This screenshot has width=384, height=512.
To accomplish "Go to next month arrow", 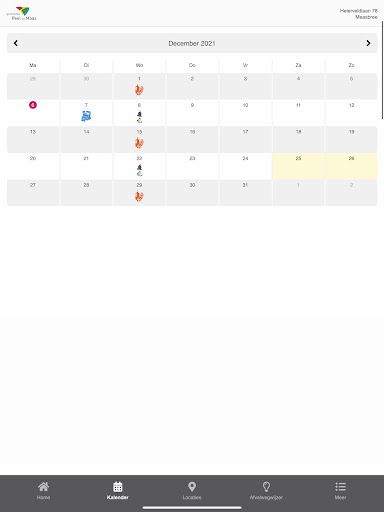I will 368,43.
